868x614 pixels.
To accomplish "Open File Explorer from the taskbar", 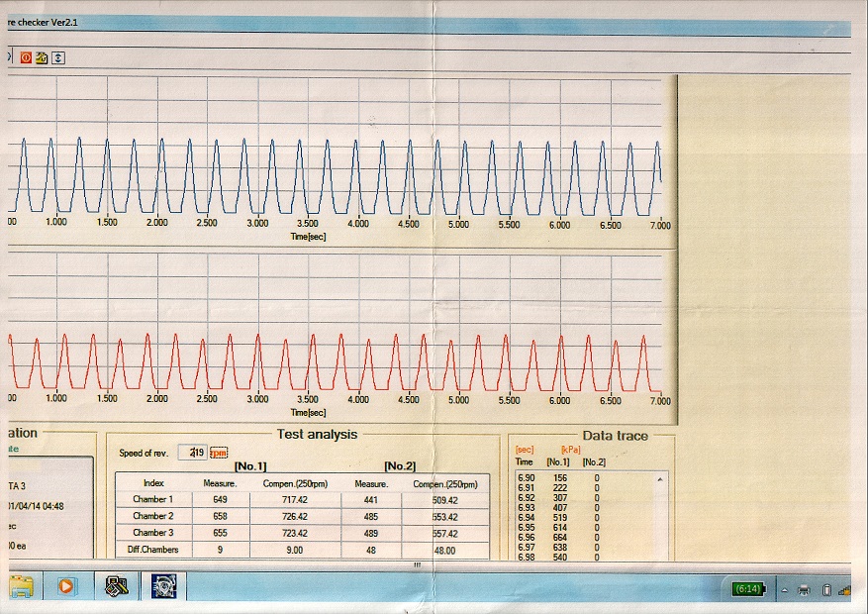I will point(21,586).
